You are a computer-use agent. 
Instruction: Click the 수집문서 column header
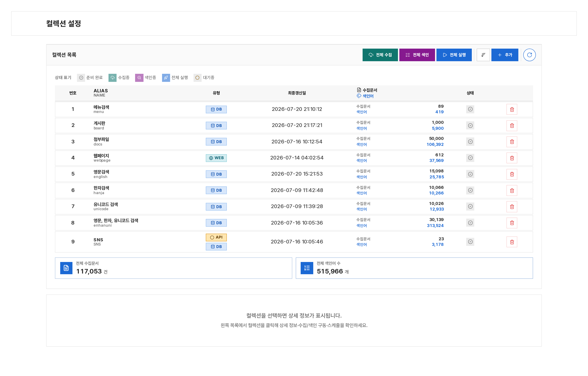(x=367, y=90)
